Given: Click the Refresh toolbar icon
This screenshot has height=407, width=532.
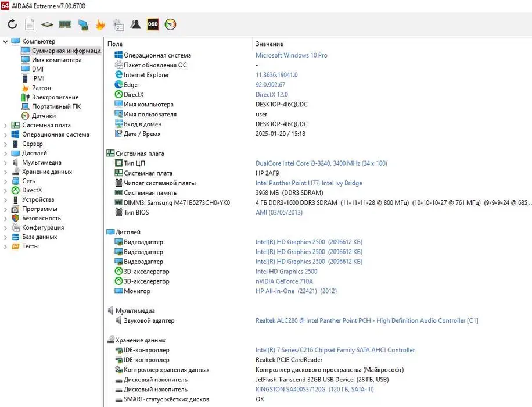Looking at the screenshot, I should [x=12, y=24].
